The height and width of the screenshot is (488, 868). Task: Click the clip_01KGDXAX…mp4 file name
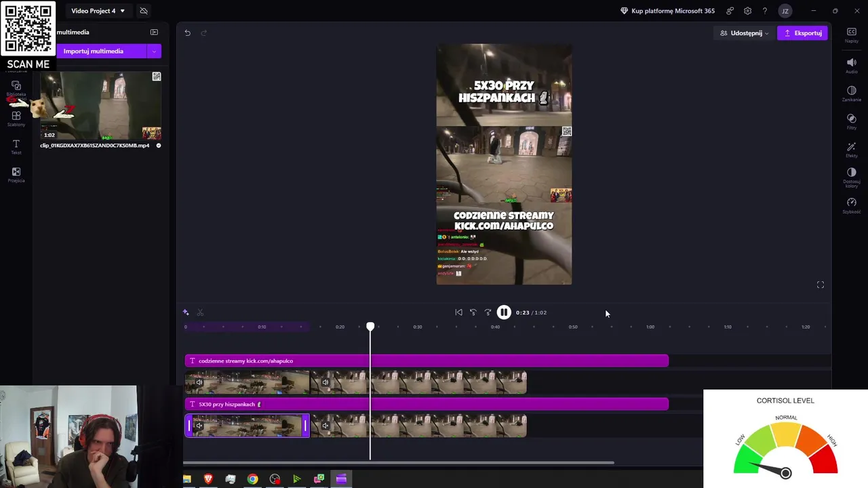click(95, 145)
